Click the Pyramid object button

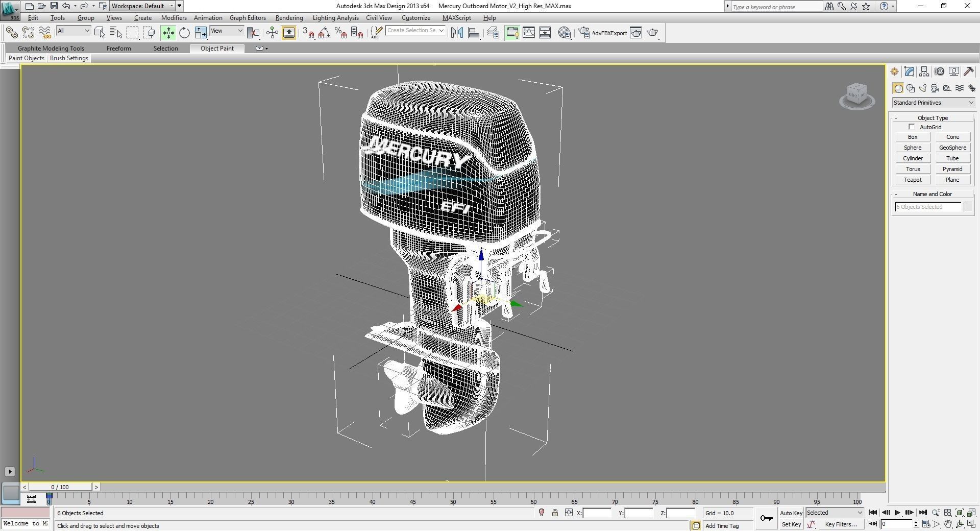[952, 169]
